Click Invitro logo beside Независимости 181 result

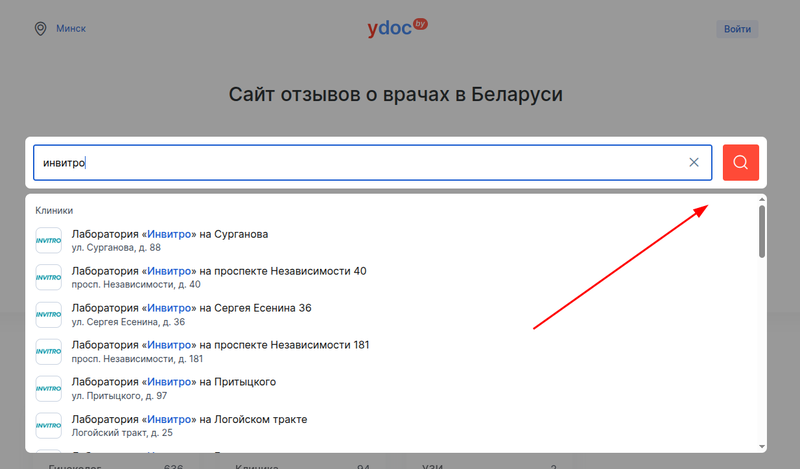(48, 351)
